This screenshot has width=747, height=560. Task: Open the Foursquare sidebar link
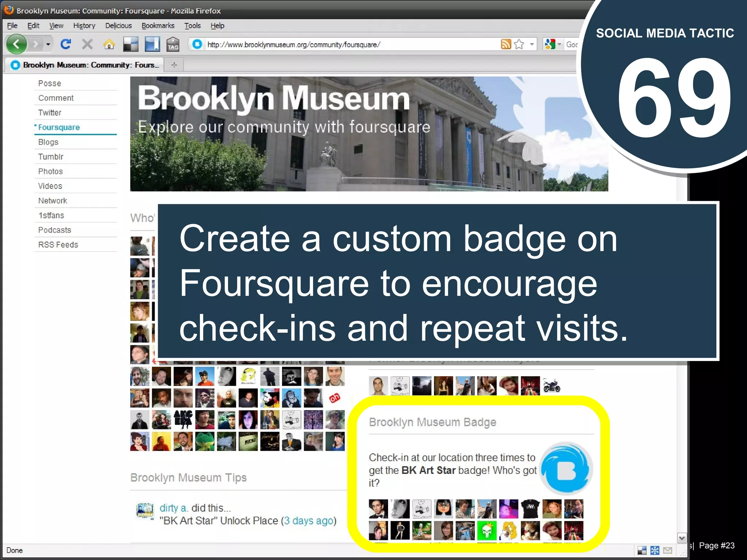[59, 127]
